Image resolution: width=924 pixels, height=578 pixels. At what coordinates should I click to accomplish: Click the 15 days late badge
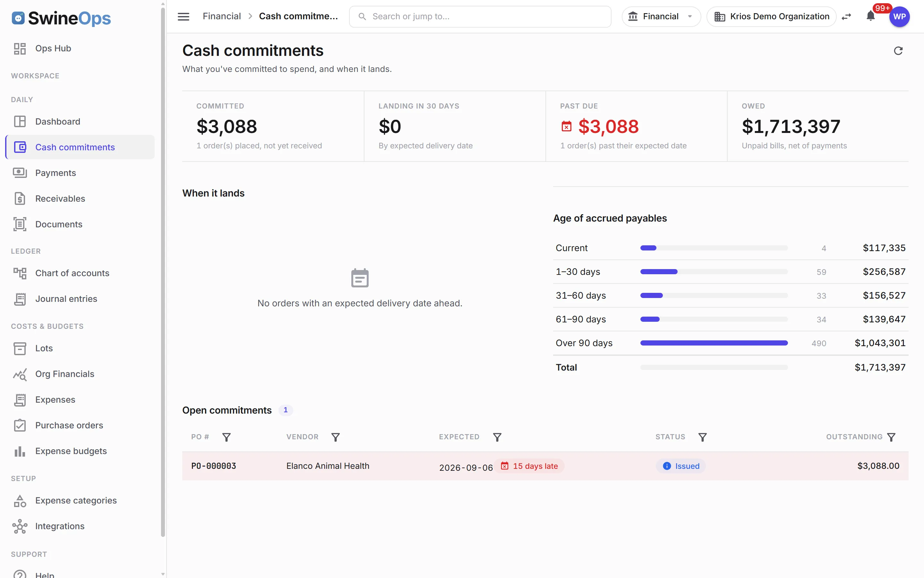click(x=530, y=466)
